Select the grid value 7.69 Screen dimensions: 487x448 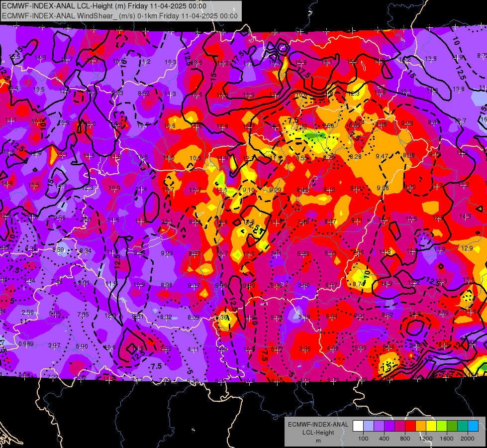tap(443, 313)
